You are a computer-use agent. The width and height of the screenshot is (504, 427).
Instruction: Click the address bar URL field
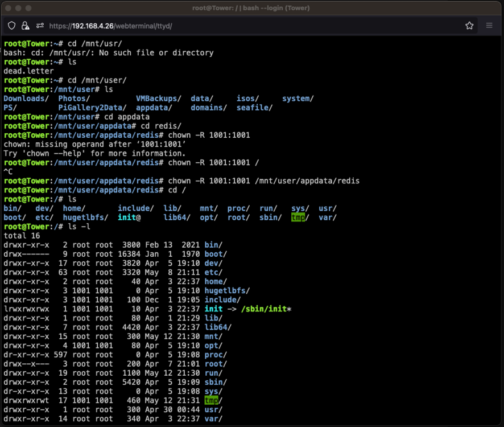[110, 26]
